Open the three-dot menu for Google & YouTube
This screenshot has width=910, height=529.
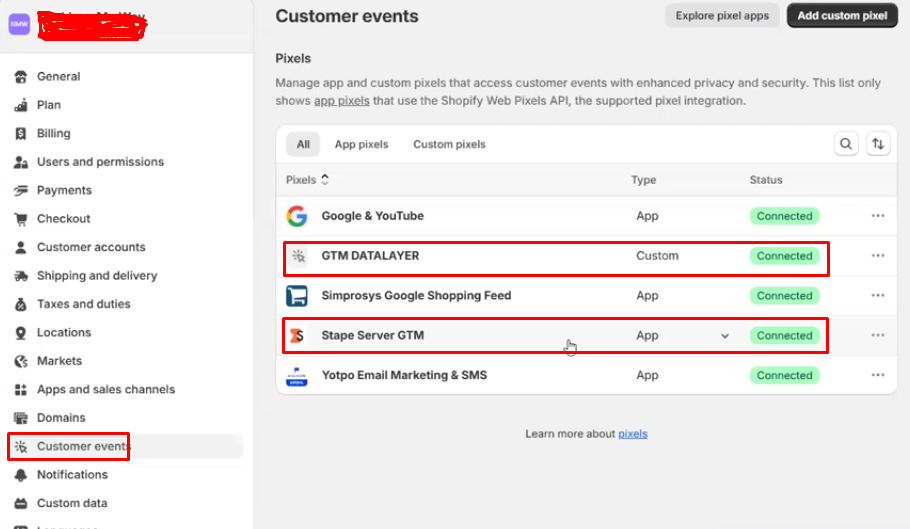coord(878,216)
